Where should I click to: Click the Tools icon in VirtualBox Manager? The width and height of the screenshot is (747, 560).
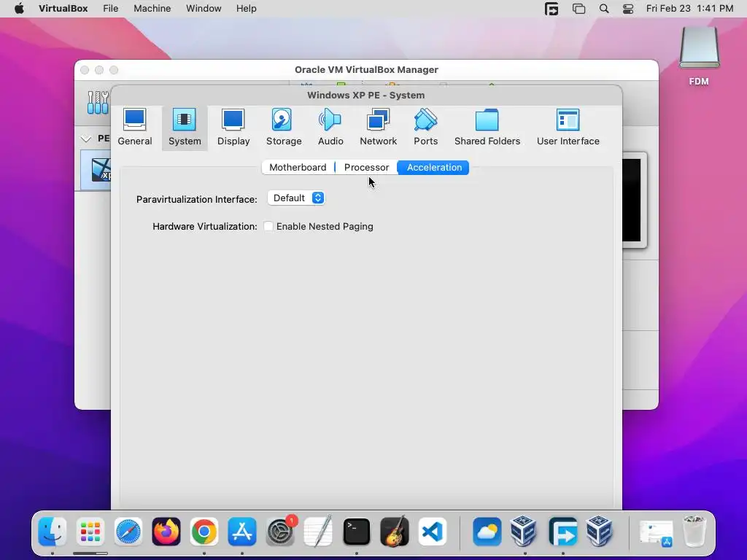(98, 102)
